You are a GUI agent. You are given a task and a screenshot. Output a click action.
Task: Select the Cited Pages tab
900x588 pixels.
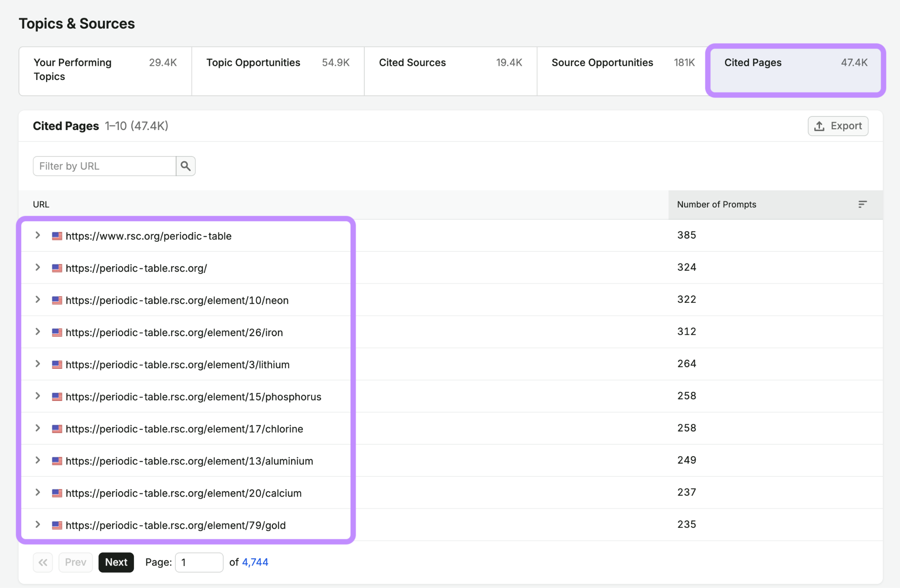tap(796, 71)
